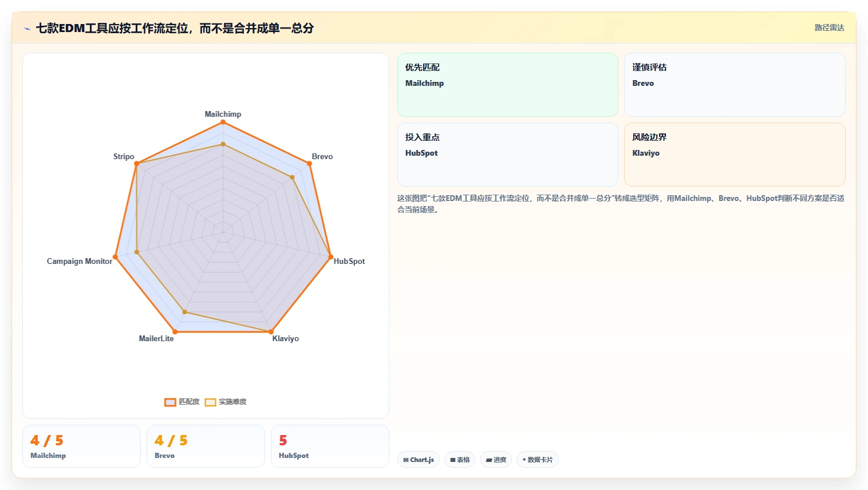868x490 pixels.
Task: Click the 路径雷达 label in header
Action: point(829,27)
